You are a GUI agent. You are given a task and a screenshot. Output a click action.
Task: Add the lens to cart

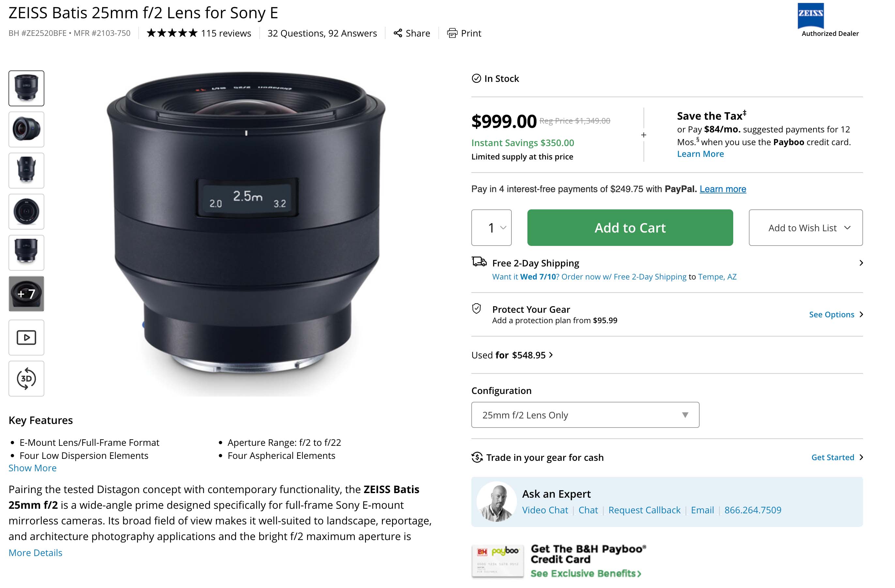coord(630,227)
